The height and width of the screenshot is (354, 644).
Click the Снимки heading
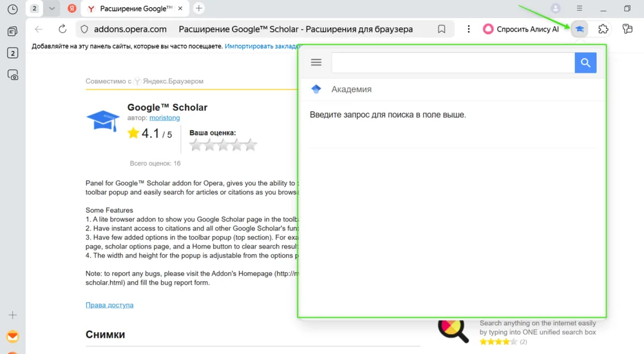point(105,334)
